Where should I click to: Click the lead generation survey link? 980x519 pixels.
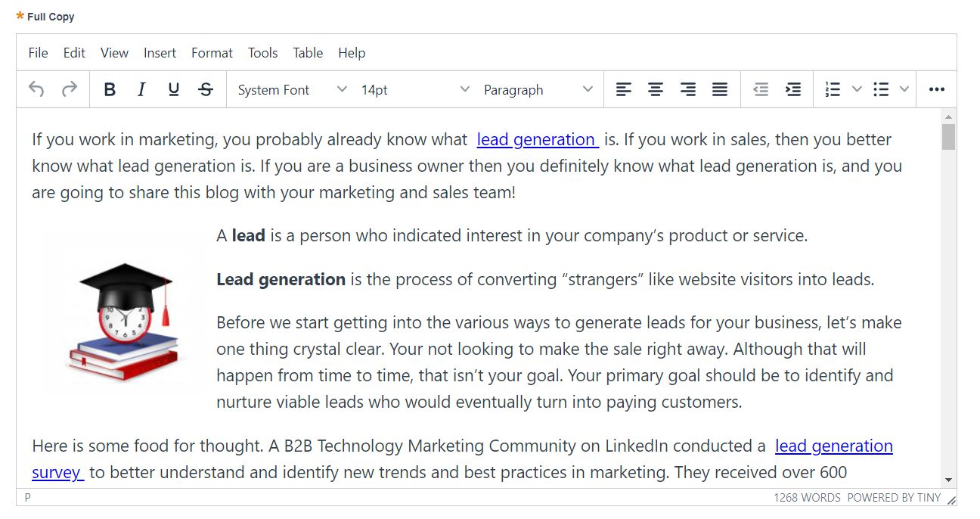[834, 446]
